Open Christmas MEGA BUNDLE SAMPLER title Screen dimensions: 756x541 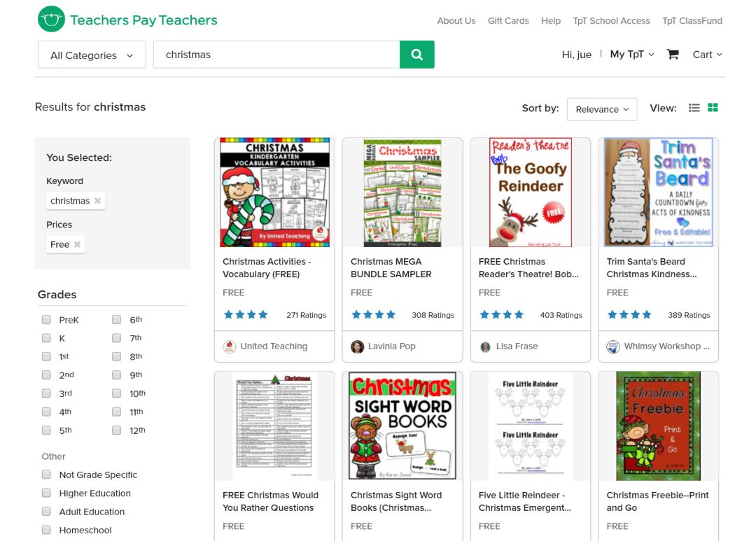tap(391, 267)
